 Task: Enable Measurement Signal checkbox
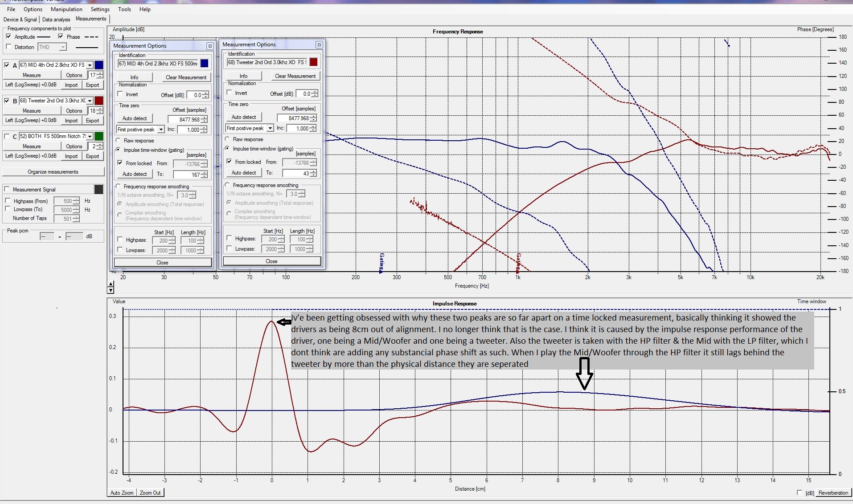click(7, 189)
